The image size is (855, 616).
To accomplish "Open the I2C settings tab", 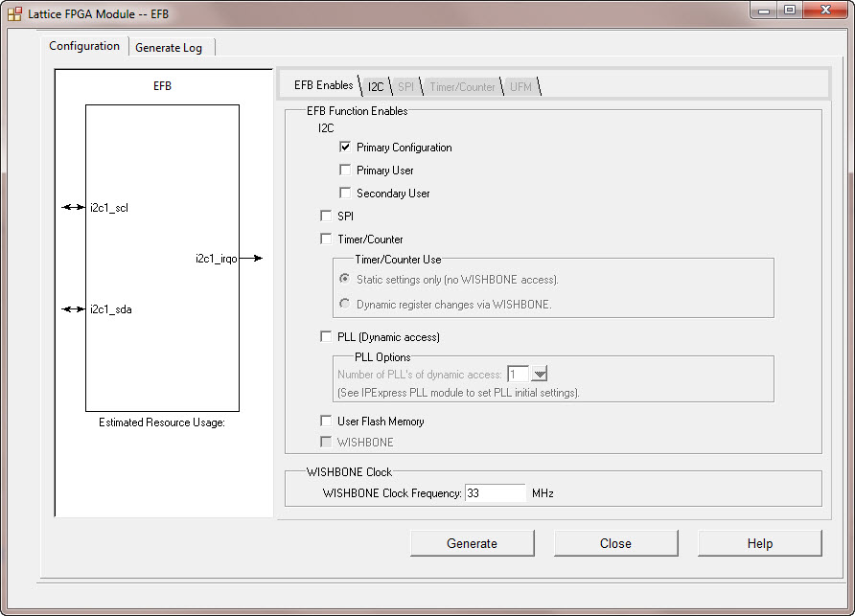I will [376, 86].
